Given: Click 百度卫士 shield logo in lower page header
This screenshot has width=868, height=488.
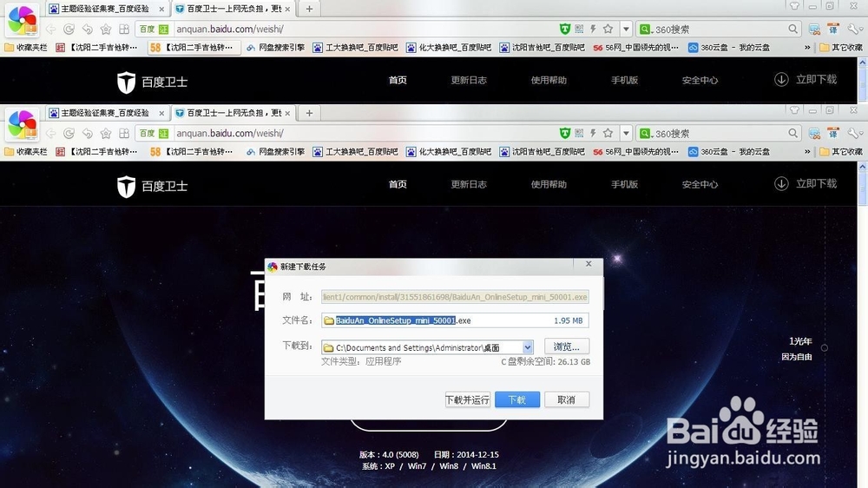Looking at the screenshot, I should (x=126, y=187).
